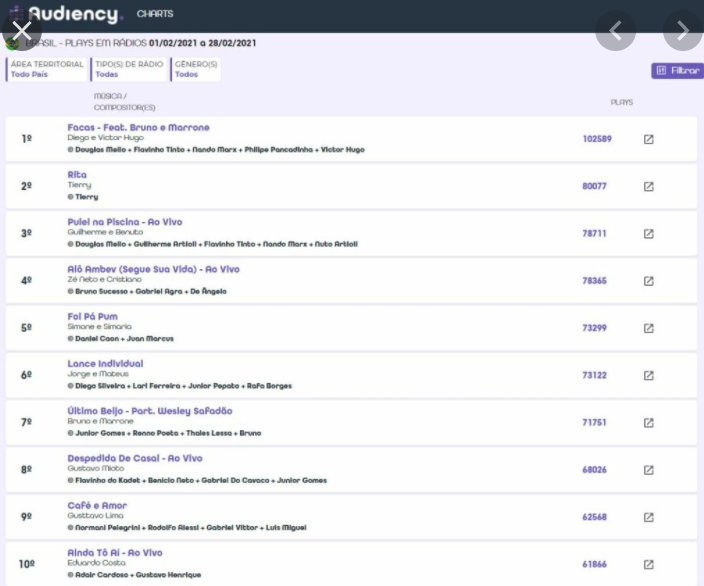Click play count 78365
Image resolution: width=704 pixels, height=586 pixels.
(594, 281)
